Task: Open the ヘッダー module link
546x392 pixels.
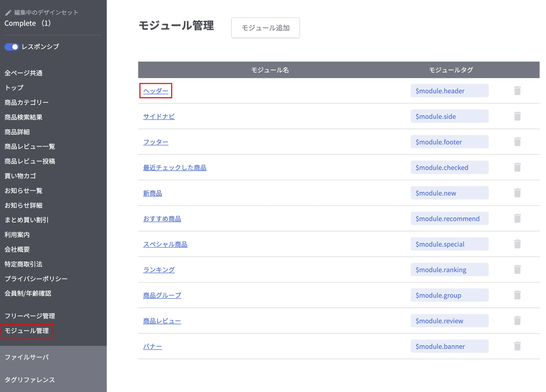Action: pyautogui.click(x=156, y=91)
